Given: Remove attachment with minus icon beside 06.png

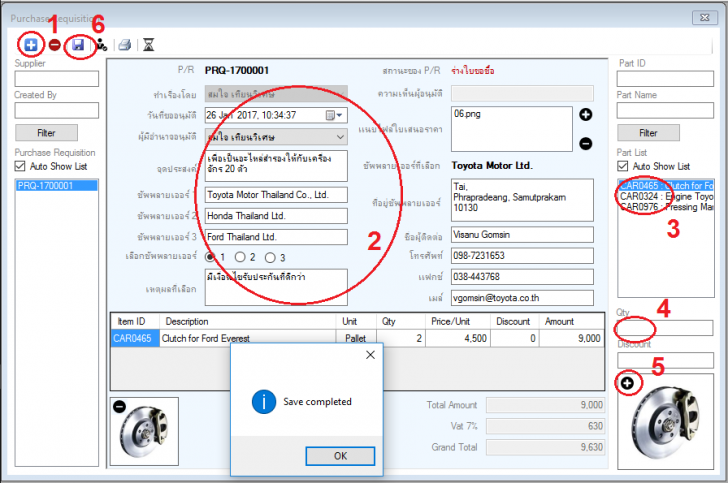Looking at the screenshot, I should pos(585,144).
